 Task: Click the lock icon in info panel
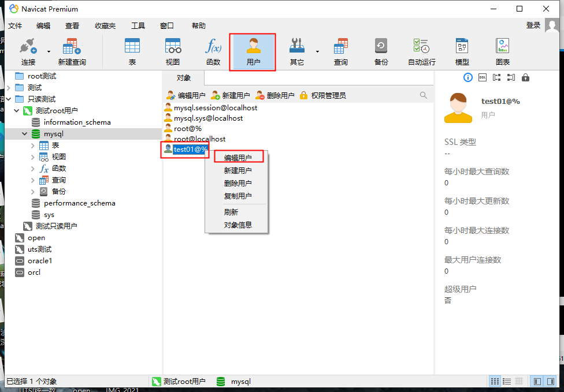coord(525,77)
